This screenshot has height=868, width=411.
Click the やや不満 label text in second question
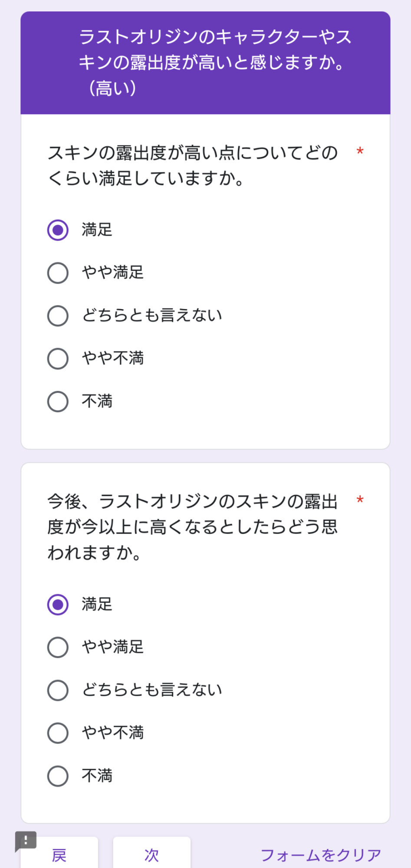113,733
